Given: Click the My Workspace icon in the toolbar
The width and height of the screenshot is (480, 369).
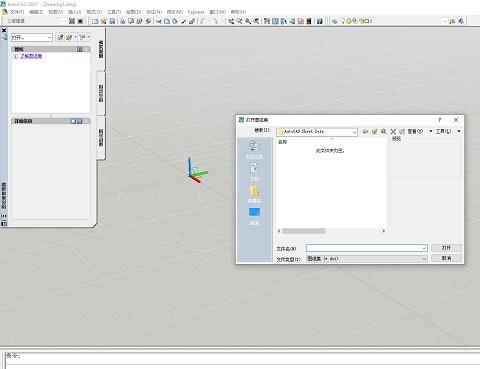Looking at the screenshot, I should [x=80, y=21].
